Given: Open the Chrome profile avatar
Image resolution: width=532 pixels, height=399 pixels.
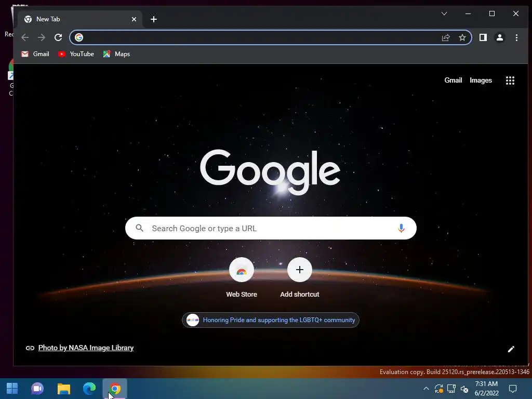Looking at the screenshot, I should tap(499, 37).
